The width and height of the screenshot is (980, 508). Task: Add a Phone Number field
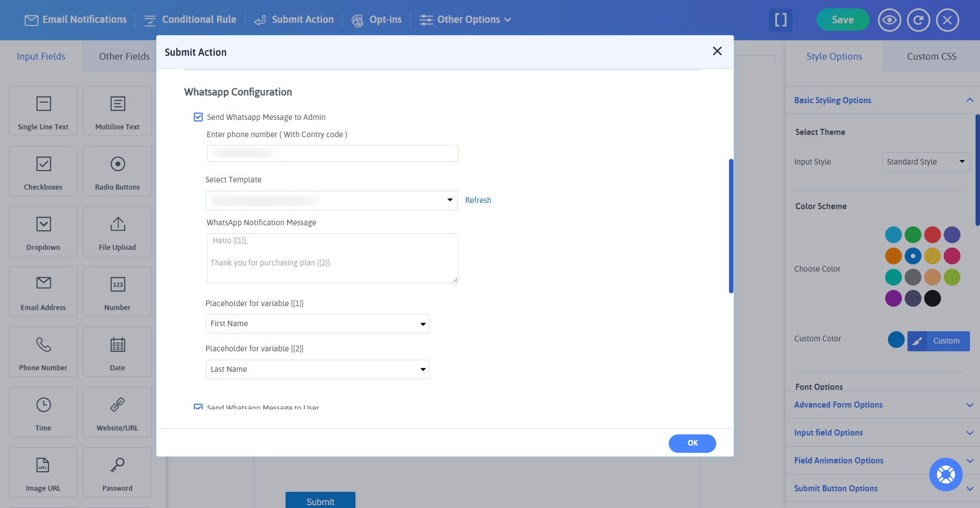click(43, 352)
